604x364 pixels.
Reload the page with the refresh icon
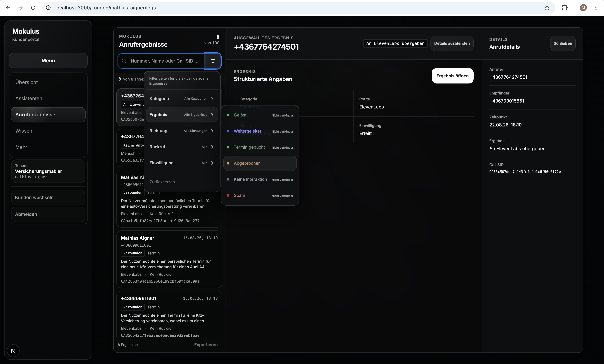[x=33, y=8]
